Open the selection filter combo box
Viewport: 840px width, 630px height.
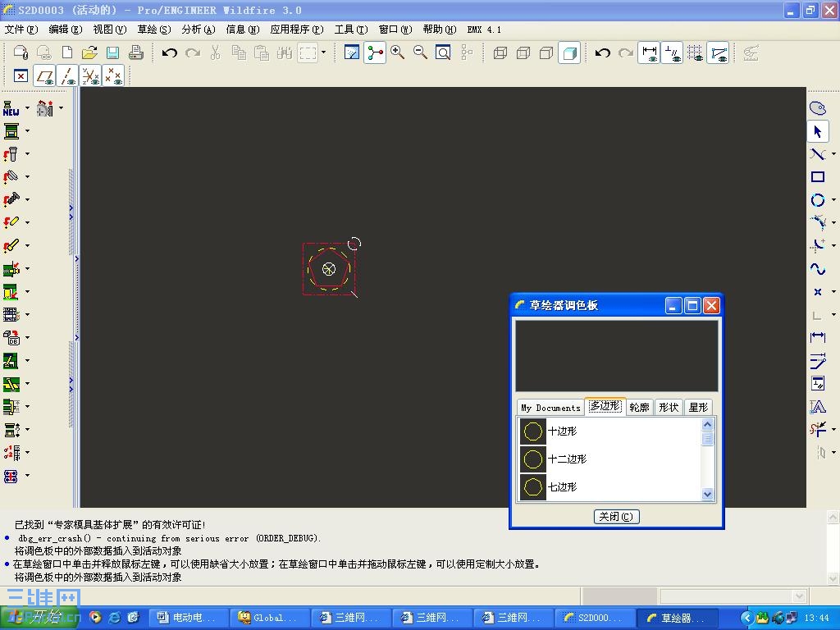point(733,596)
